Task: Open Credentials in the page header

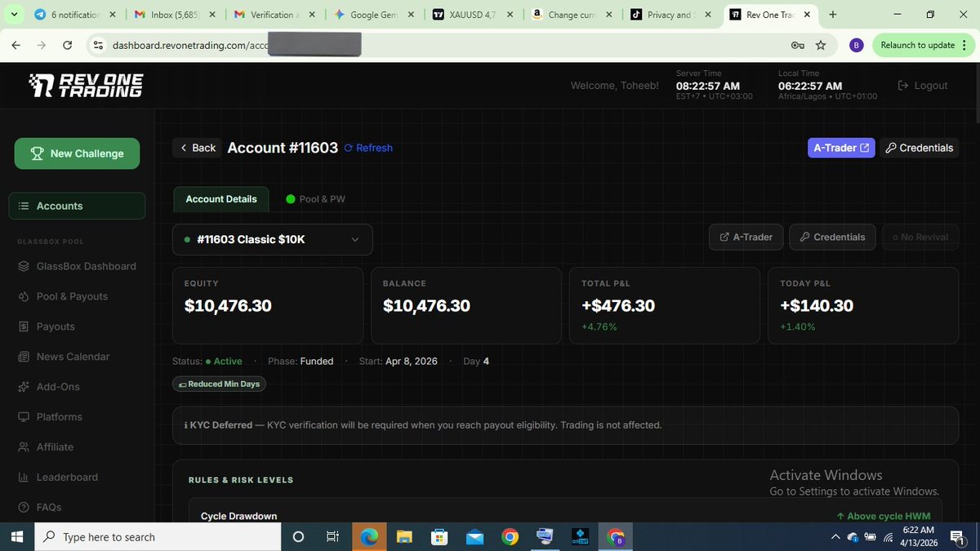Action: tap(919, 148)
